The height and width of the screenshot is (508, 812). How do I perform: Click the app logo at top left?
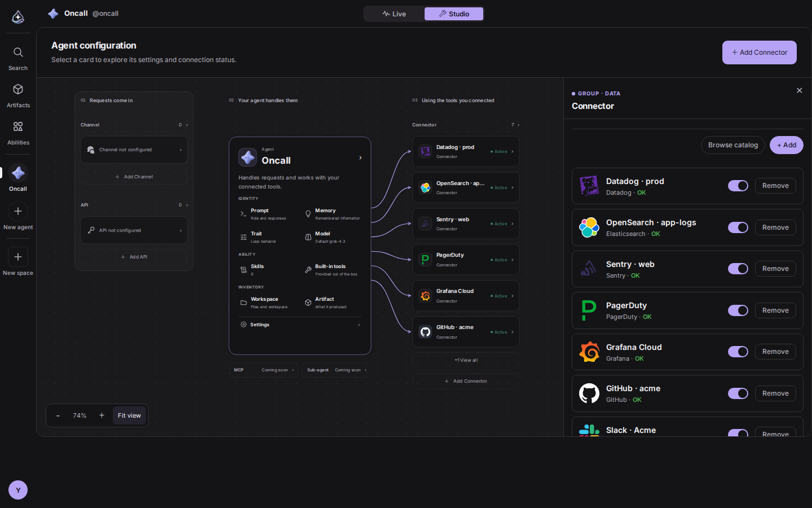tap(18, 17)
